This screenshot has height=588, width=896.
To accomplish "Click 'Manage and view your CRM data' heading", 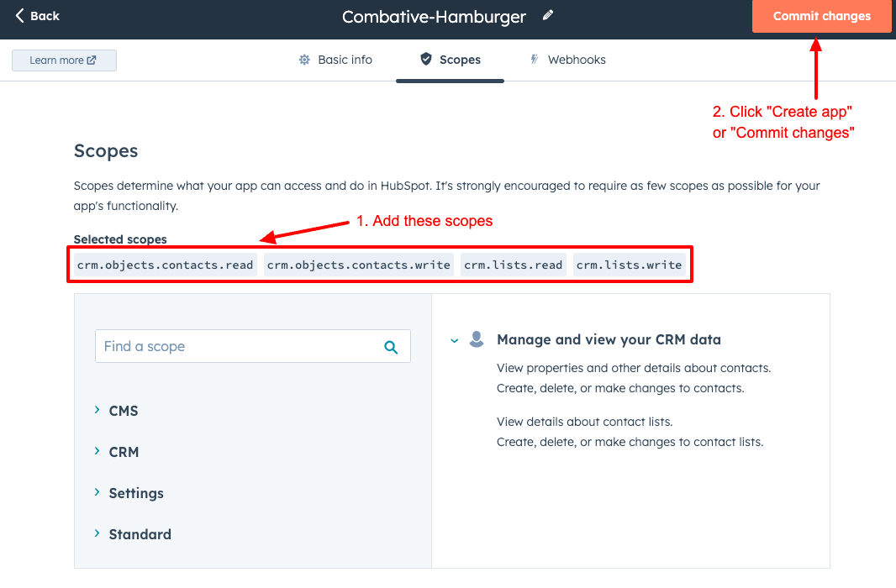I will point(609,339).
